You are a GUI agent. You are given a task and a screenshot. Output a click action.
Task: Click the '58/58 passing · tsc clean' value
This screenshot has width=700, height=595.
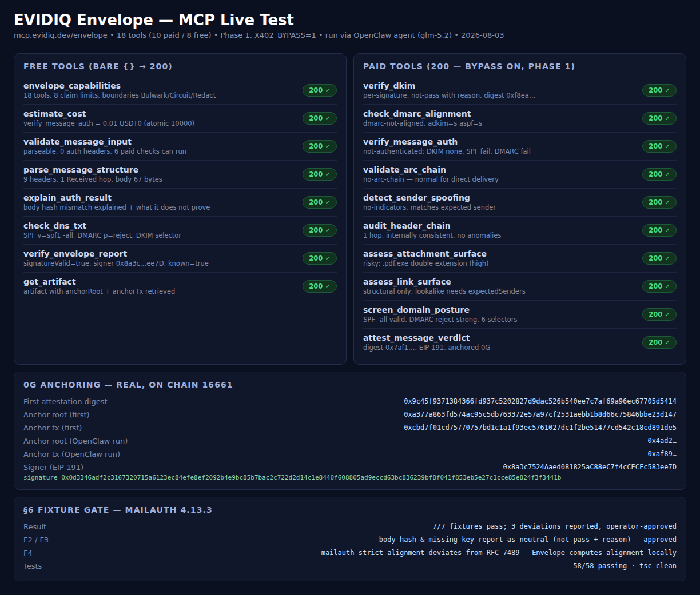[625, 566]
